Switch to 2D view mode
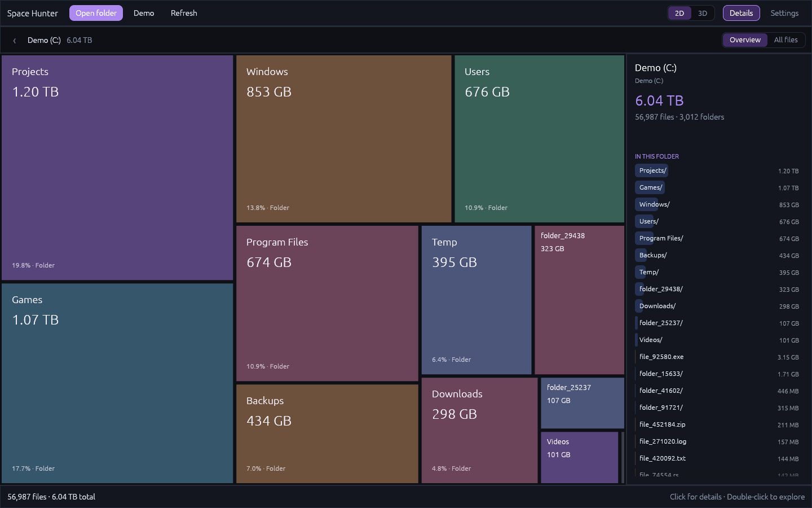Image resolution: width=812 pixels, height=508 pixels. tap(679, 13)
